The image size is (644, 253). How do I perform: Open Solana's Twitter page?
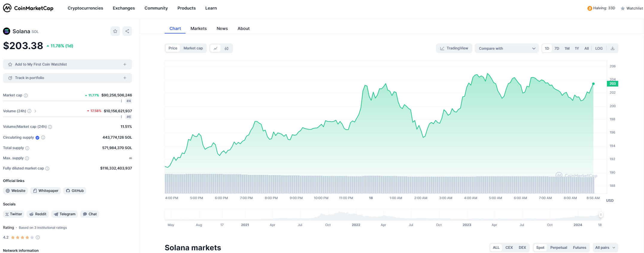pyautogui.click(x=14, y=214)
